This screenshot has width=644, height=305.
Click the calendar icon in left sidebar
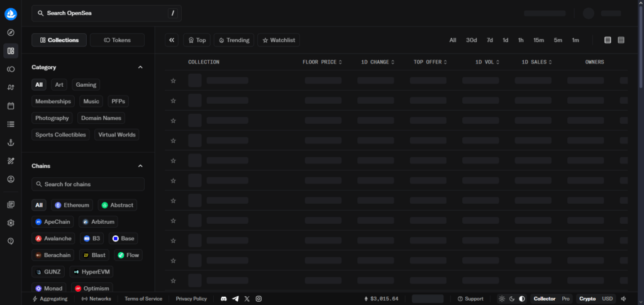tap(11, 106)
